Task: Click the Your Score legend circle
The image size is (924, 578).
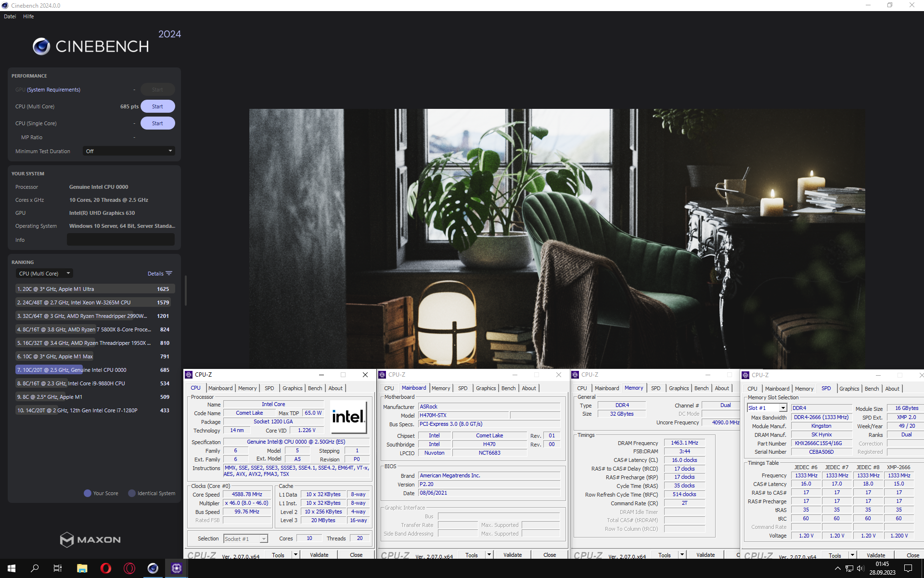Action: point(87,493)
